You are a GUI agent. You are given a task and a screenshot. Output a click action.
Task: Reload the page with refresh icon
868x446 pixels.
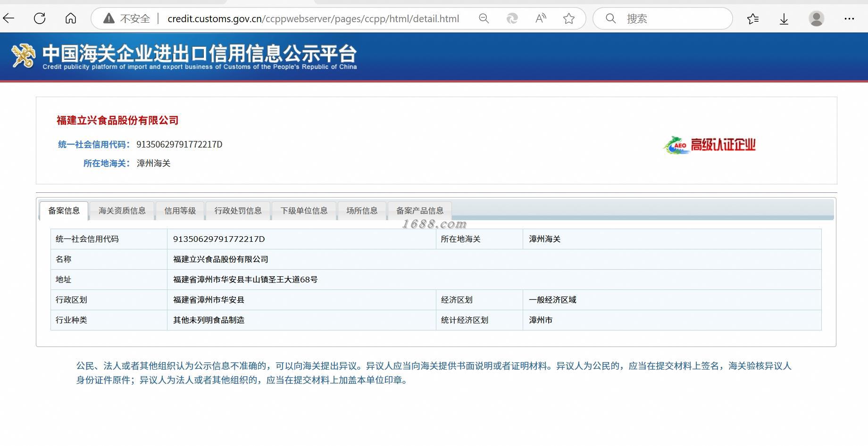tap(40, 18)
